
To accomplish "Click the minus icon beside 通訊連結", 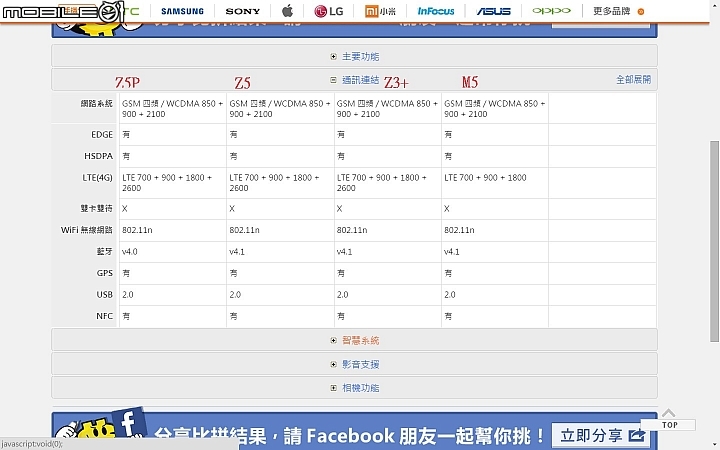I will pyautogui.click(x=333, y=80).
